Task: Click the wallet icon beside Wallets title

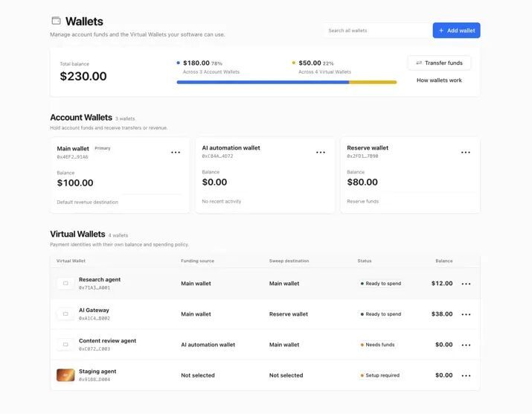Action: click(56, 21)
